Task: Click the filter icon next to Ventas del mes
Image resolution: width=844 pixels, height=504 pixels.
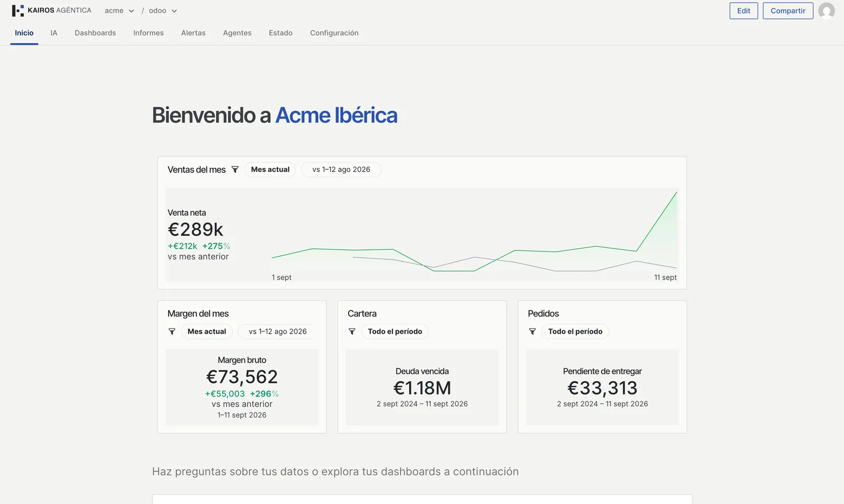Action: click(235, 170)
